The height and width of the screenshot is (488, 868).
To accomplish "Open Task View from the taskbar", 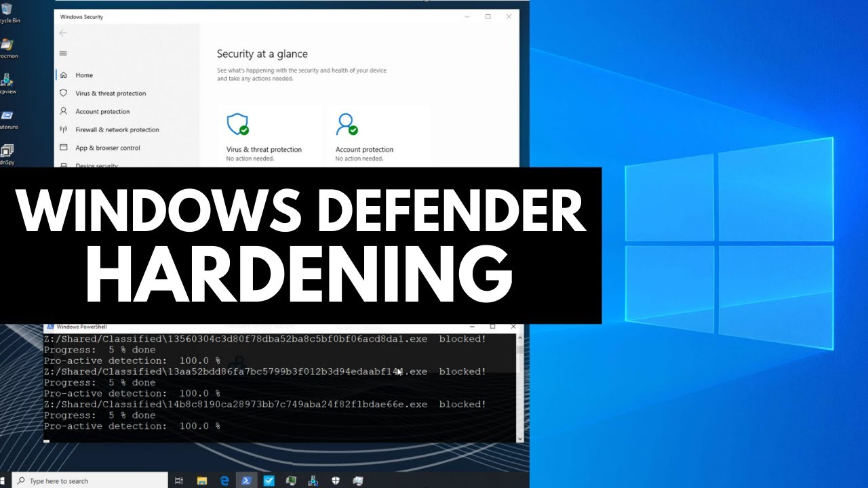I will (x=179, y=481).
